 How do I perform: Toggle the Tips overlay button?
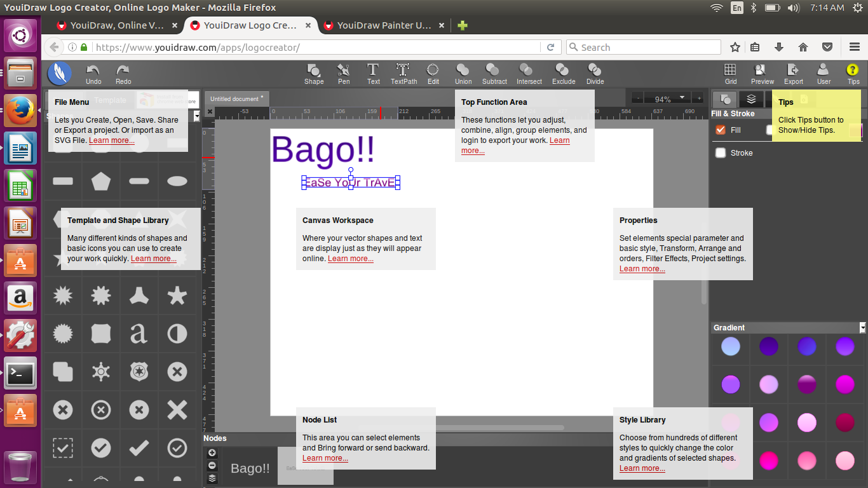click(x=853, y=74)
